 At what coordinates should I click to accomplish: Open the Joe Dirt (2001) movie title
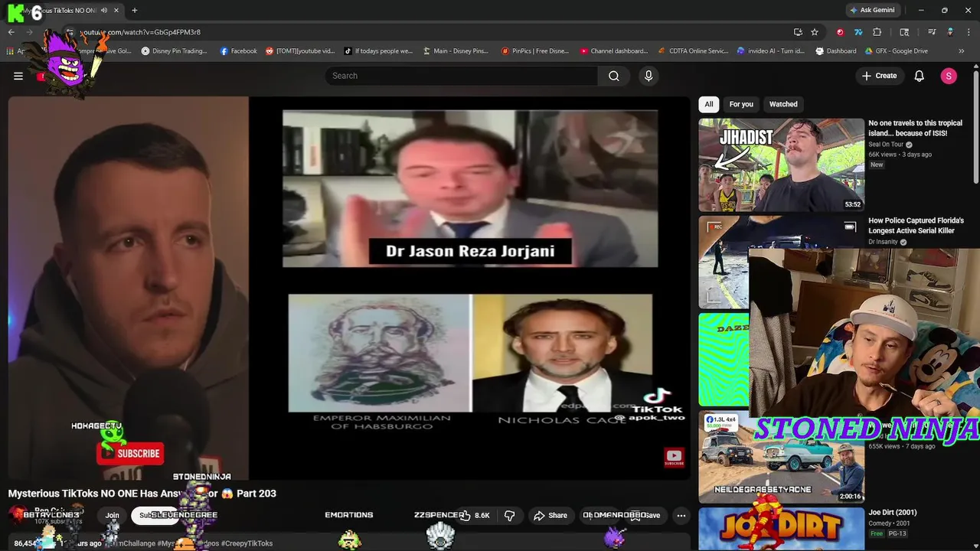tap(892, 513)
